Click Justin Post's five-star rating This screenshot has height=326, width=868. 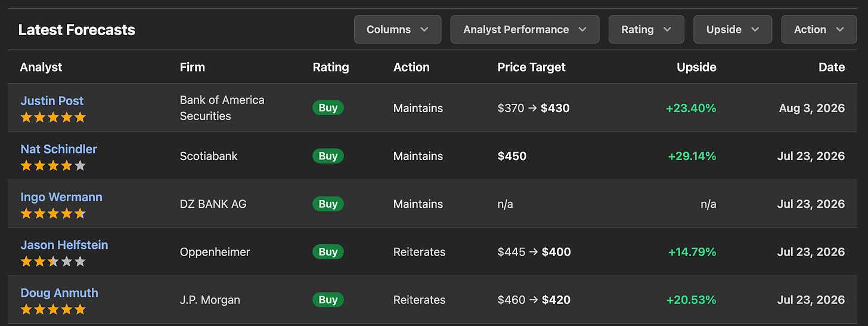click(x=53, y=118)
